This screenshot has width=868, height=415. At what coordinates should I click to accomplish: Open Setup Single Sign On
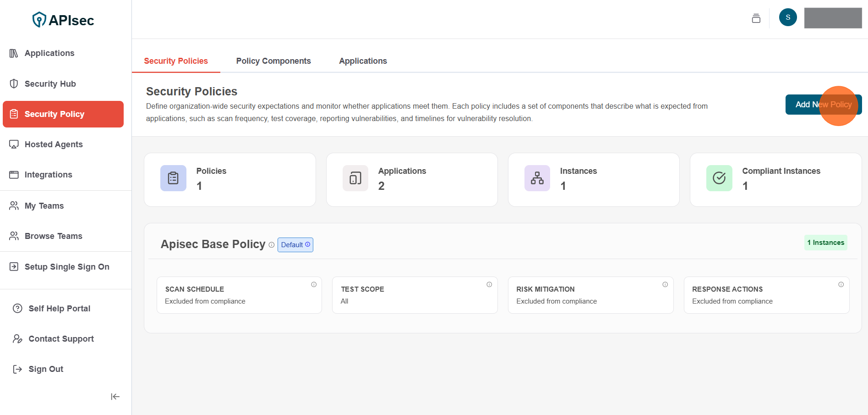(67, 267)
